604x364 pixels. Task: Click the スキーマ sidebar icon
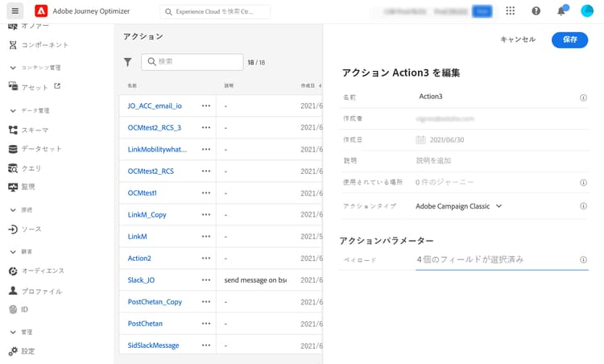(x=13, y=130)
